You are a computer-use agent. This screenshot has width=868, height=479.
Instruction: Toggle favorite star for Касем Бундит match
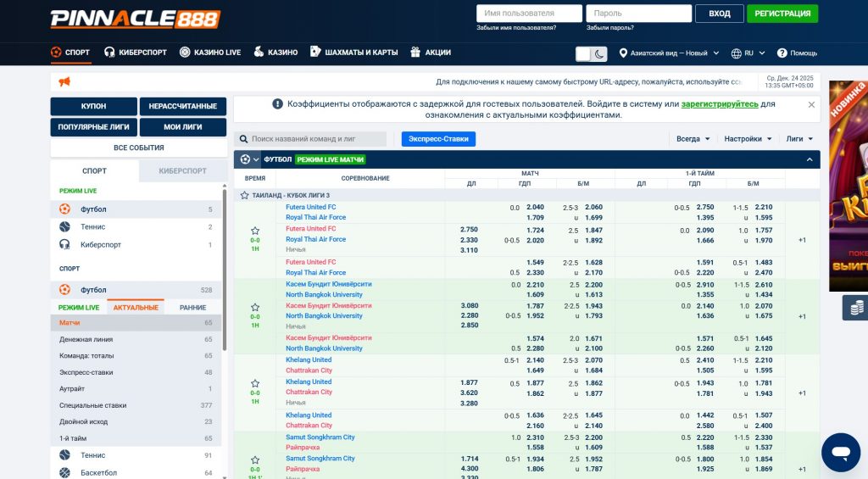[255, 306]
